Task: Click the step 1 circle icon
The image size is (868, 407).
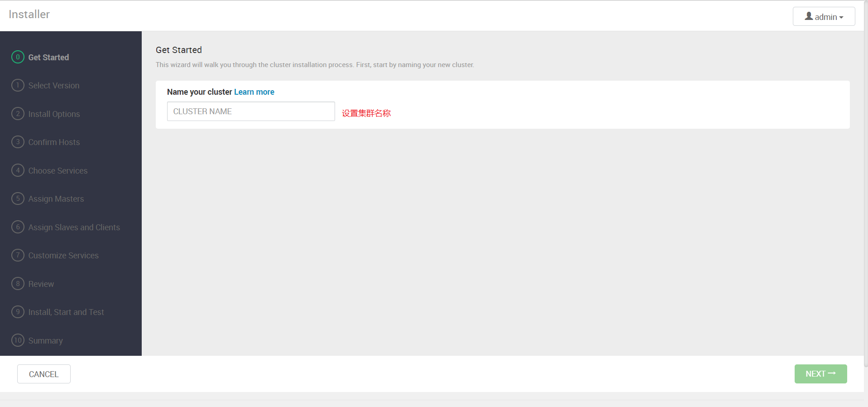Action: tap(18, 85)
